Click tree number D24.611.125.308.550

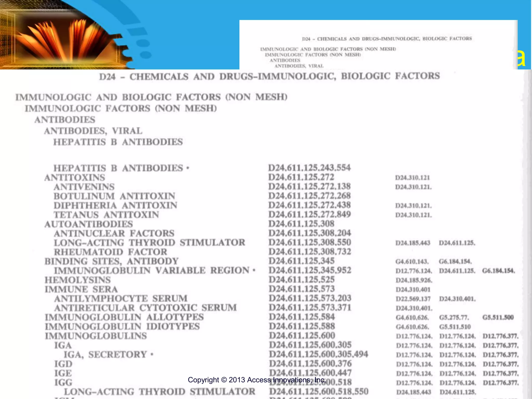(x=310, y=242)
